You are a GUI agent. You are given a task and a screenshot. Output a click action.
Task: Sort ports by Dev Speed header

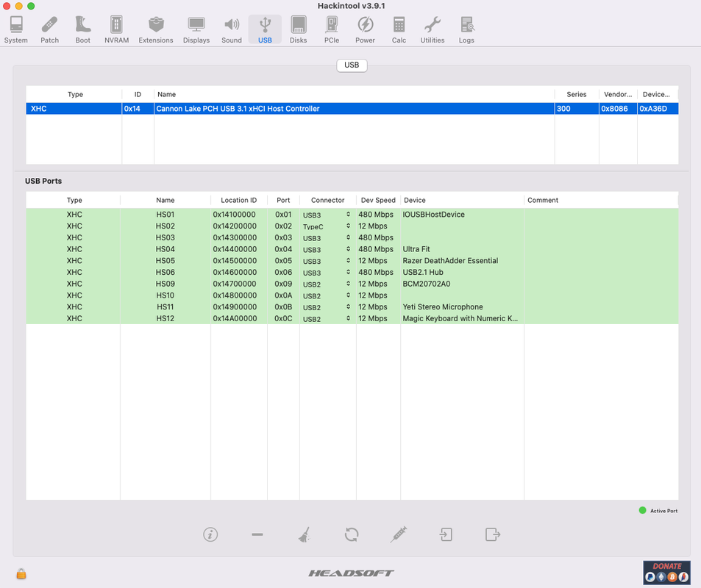pyautogui.click(x=378, y=200)
